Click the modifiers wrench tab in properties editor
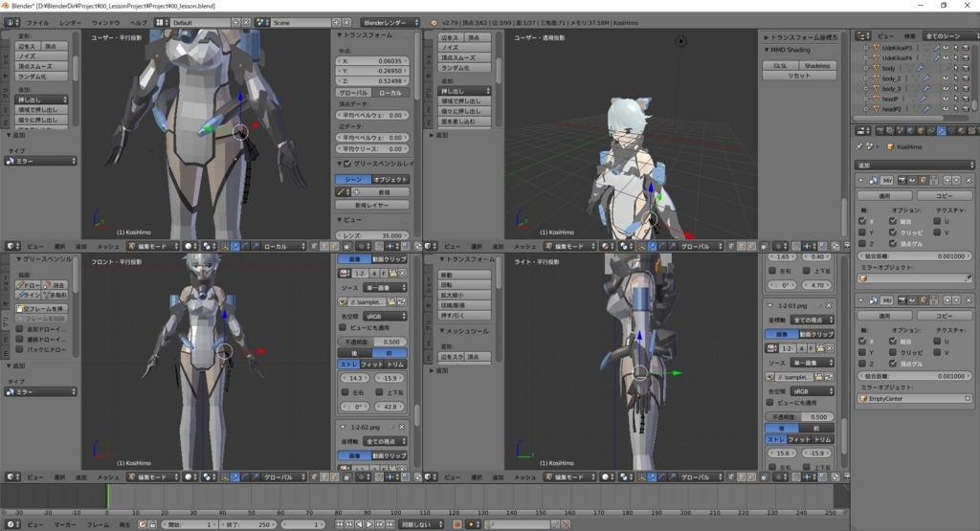 coord(941,131)
